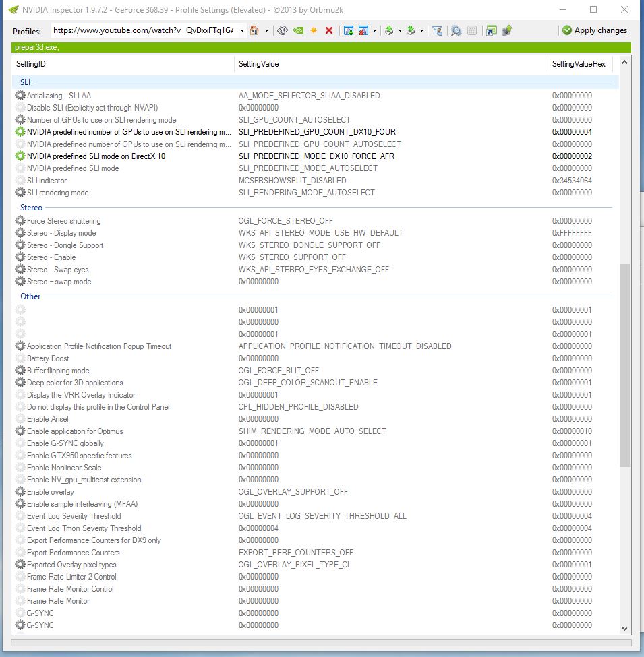Viewport: 644px width, 657px height.
Task: Click the scrollbar down arrow of the settings list
Action: [x=624, y=629]
